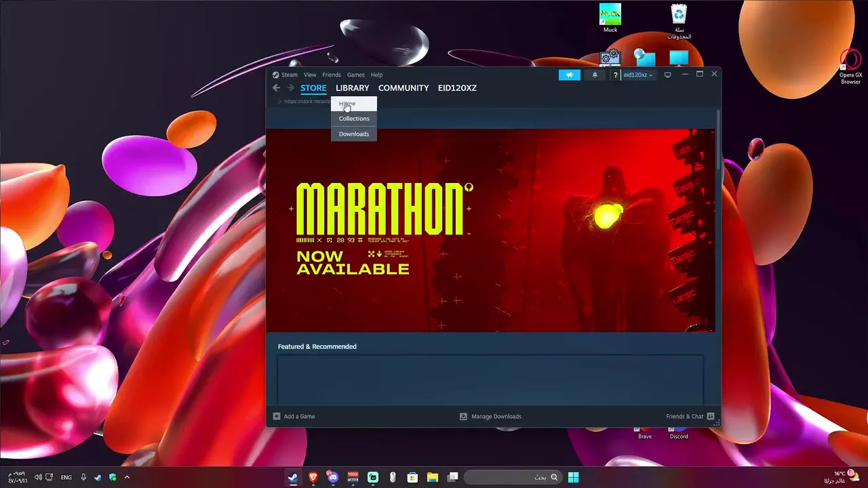The width and height of the screenshot is (868, 488).
Task: Open the Discord desktop shortcut
Action: coord(679,433)
